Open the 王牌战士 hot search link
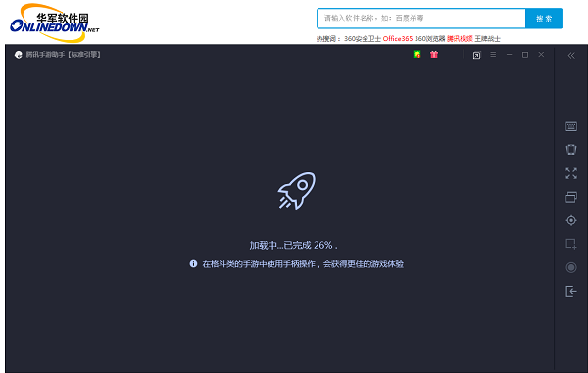 (487, 38)
